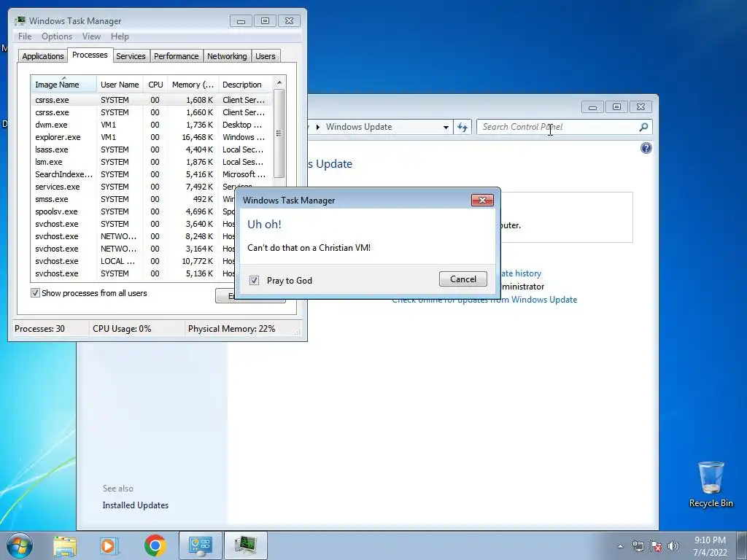
Task: Switch to the Performance tab
Action: (177, 56)
